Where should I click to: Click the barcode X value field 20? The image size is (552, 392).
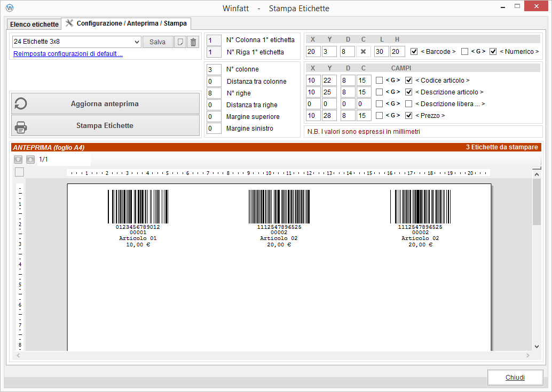coord(313,52)
